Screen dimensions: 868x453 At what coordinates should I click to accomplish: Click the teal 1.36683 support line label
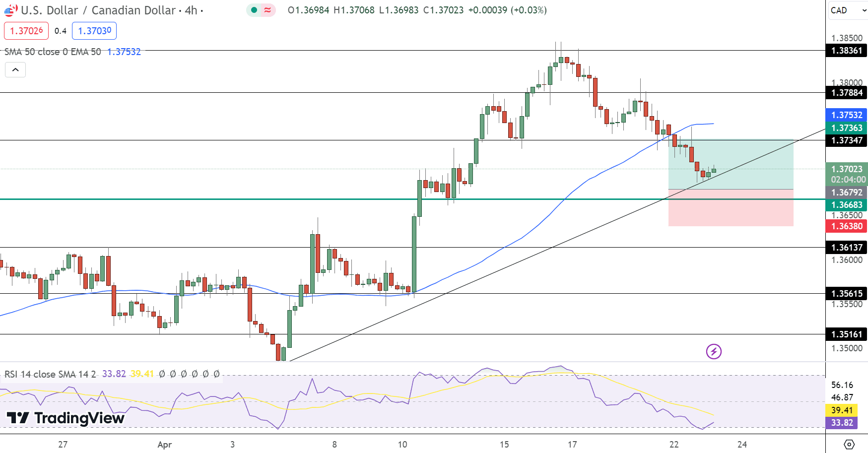pyautogui.click(x=847, y=205)
